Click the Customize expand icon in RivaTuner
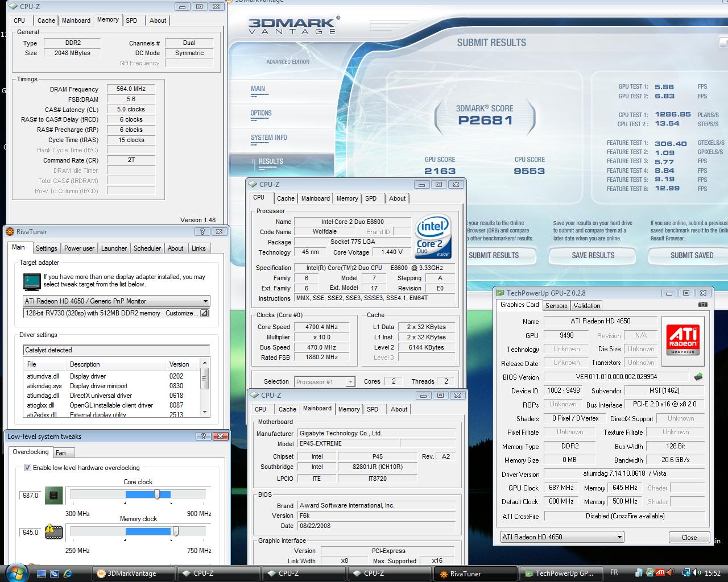 (x=204, y=313)
